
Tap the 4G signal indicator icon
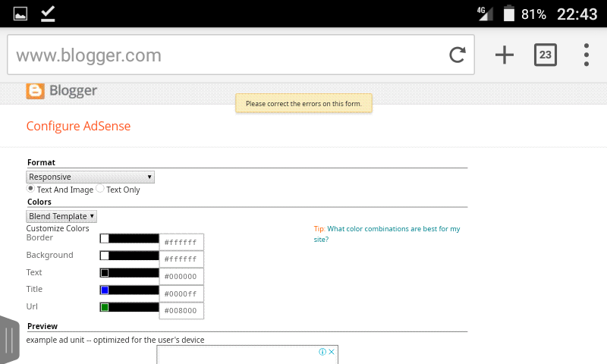485,14
